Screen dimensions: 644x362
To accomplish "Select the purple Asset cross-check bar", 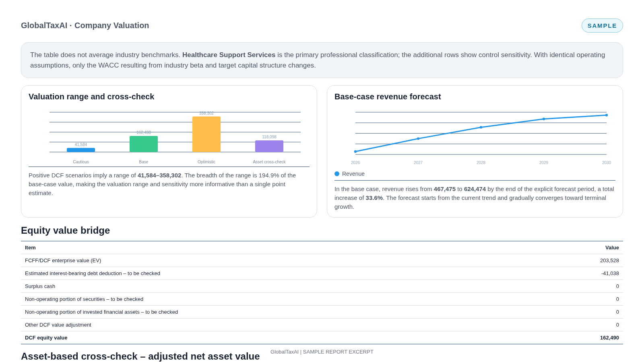I will tap(269, 146).
